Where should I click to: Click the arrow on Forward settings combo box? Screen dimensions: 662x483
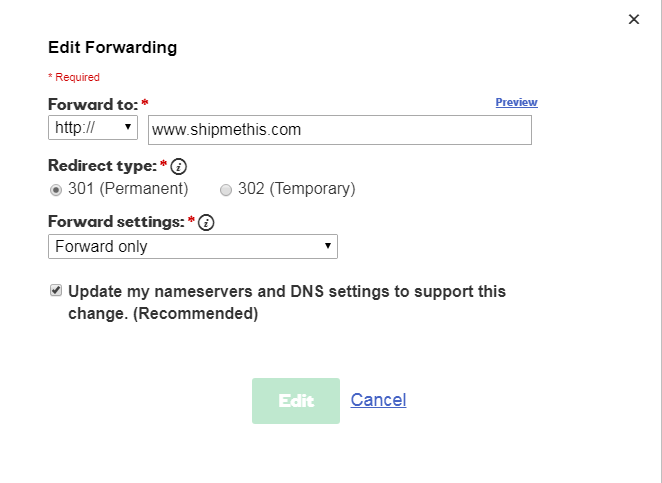point(327,246)
